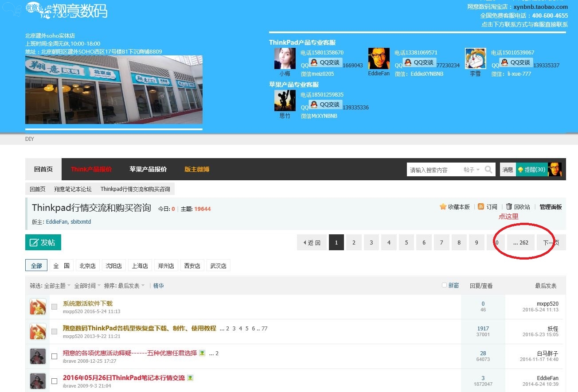Open 苹果产品报价 in the nav bar
Image resolution: width=578 pixels, height=392 pixels.
pos(148,169)
